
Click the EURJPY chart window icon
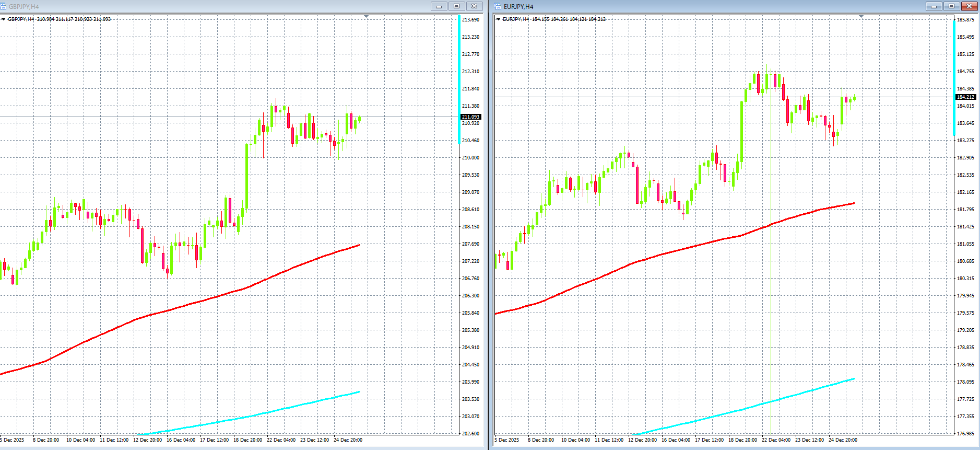coord(498,6)
